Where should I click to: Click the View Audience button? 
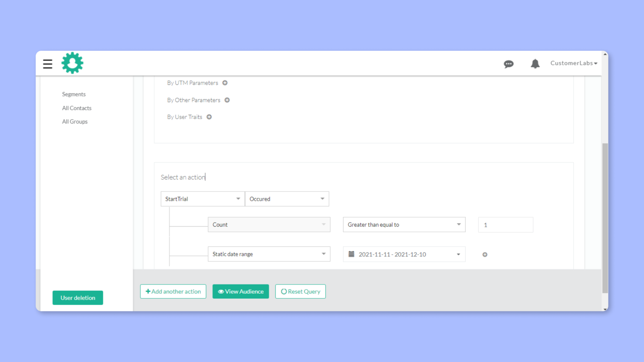[241, 291]
